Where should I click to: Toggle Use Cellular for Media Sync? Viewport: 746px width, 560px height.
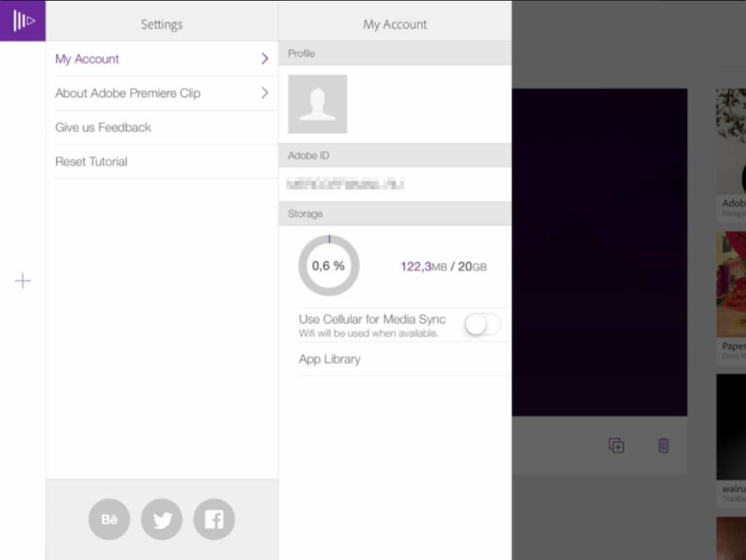482,325
